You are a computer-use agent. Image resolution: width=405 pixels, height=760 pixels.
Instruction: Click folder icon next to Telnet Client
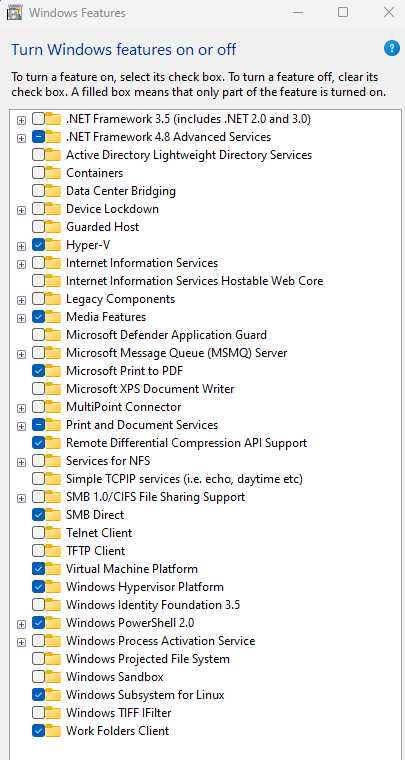pos(53,533)
